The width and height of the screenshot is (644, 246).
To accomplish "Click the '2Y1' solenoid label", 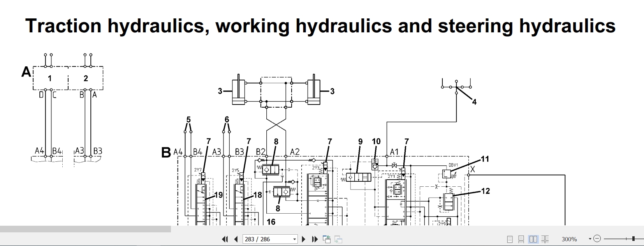I will (x=391, y=176).
